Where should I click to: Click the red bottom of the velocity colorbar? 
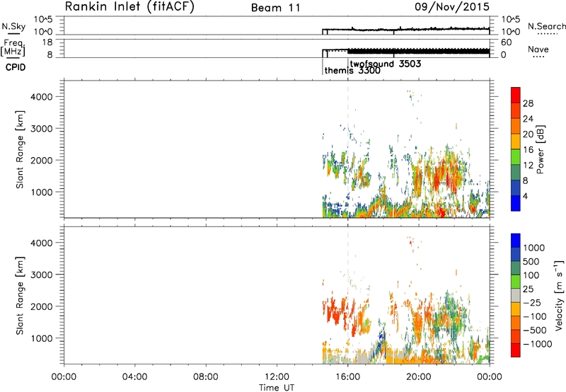click(516, 350)
